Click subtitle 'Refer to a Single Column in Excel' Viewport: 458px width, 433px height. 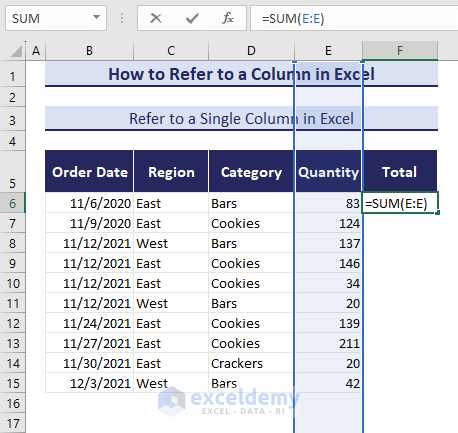241,119
